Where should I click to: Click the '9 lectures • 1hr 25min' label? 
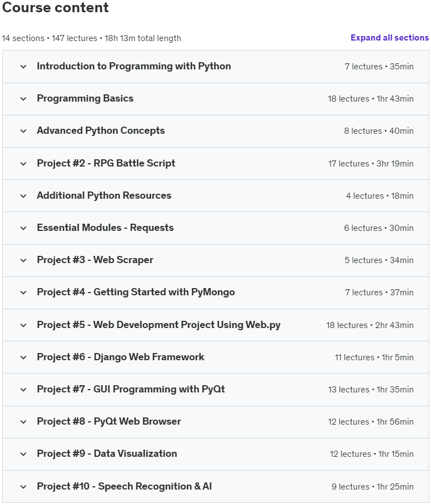pos(373,486)
